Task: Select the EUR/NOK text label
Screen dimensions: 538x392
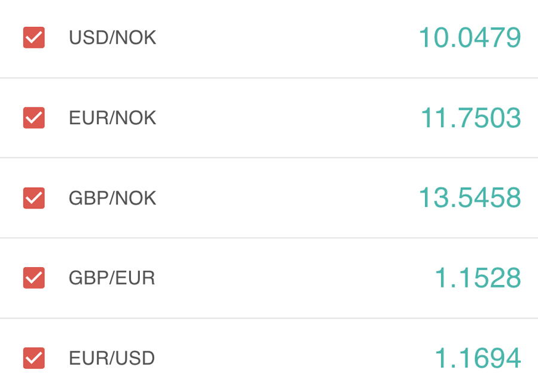Action: click(112, 118)
